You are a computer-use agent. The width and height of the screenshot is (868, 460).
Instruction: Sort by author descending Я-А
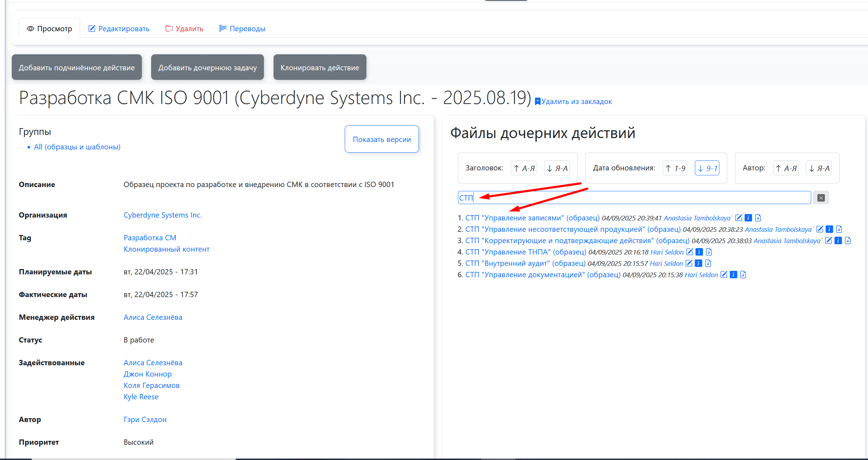click(x=819, y=168)
